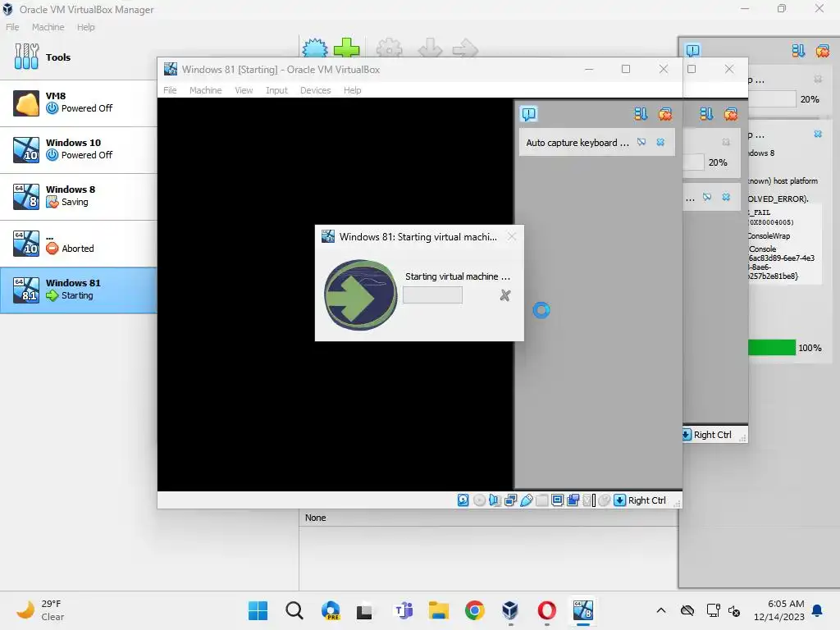Select Tools in the Manager sidebar

tap(79, 57)
